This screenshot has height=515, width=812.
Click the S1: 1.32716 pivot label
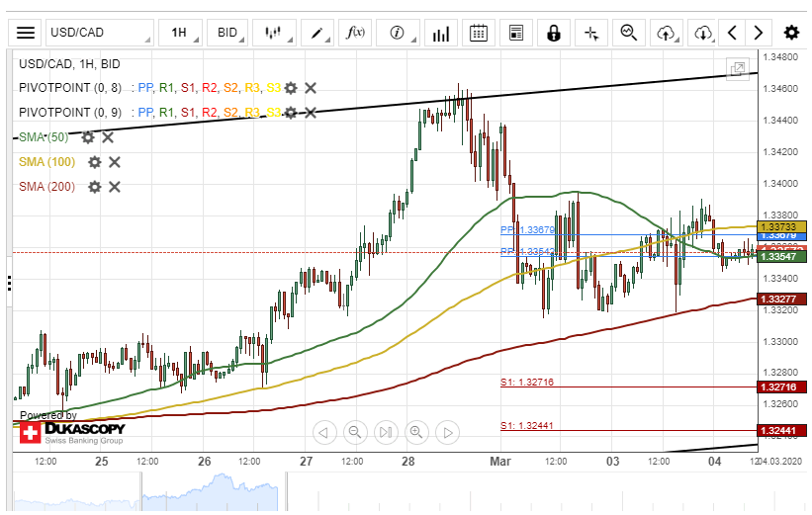(x=526, y=382)
